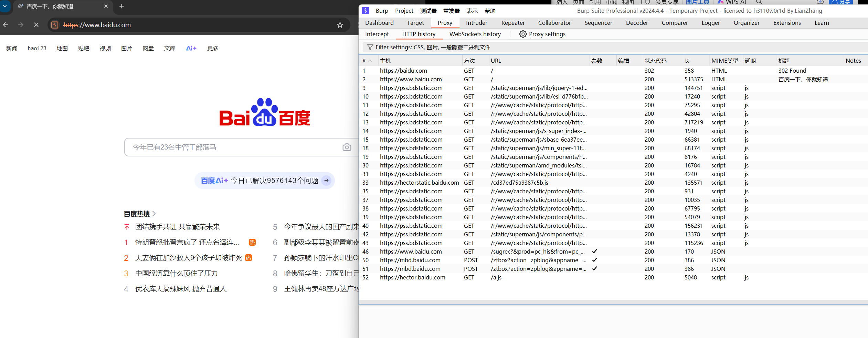Bookmark page with star icon
Viewport: 868px width, 338px height.
click(x=340, y=25)
